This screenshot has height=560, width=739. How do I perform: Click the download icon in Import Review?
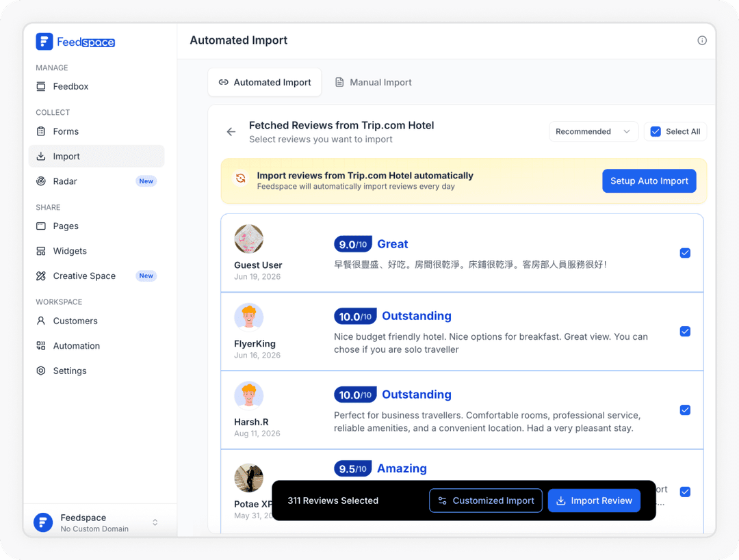pos(561,501)
